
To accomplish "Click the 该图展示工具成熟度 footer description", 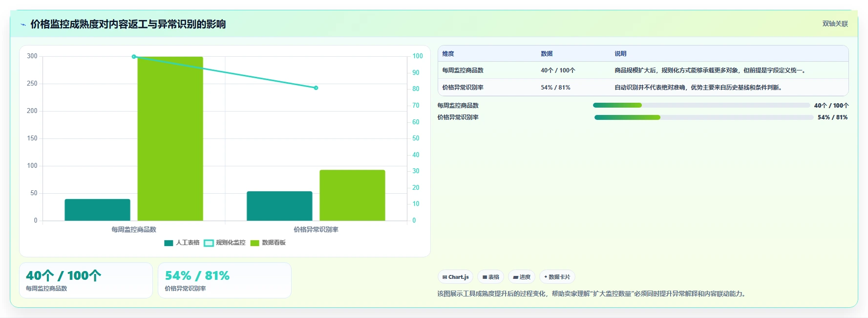I will pyautogui.click(x=592, y=294).
